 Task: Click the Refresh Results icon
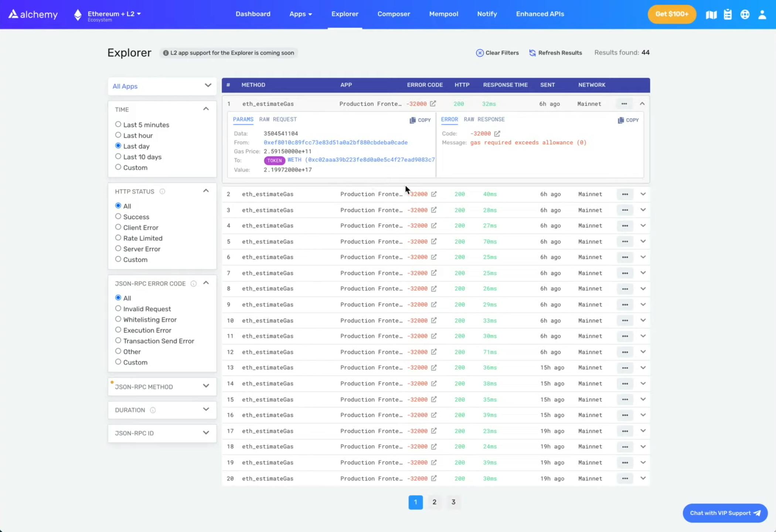click(532, 53)
